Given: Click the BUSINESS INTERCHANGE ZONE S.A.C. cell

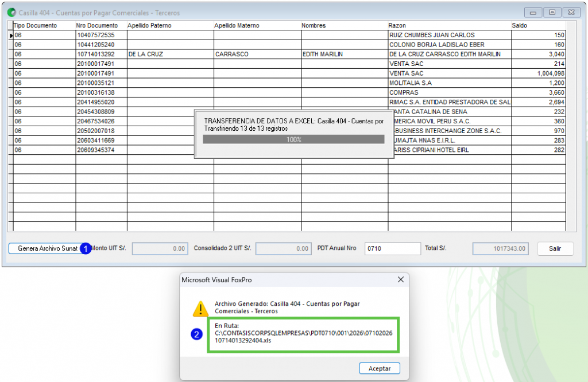Looking at the screenshot, I should 452,131.
